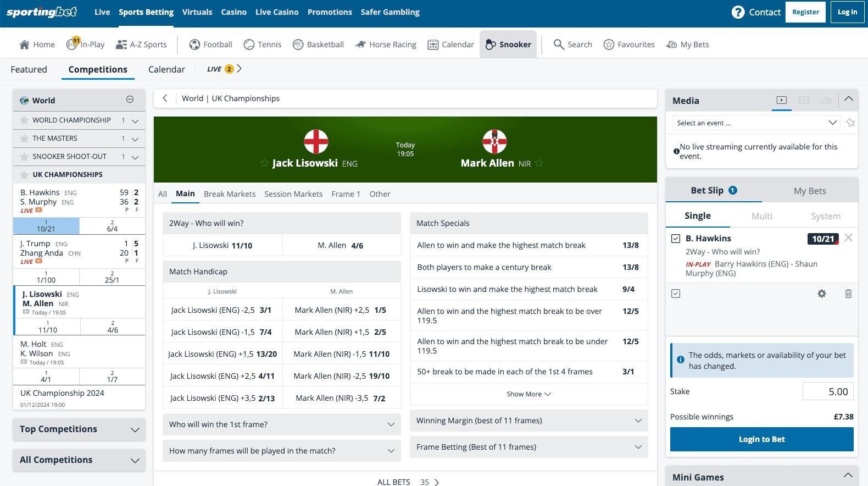868x486 pixels.
Task: Expand the Top Competitions panel
Action: point(79,429)
